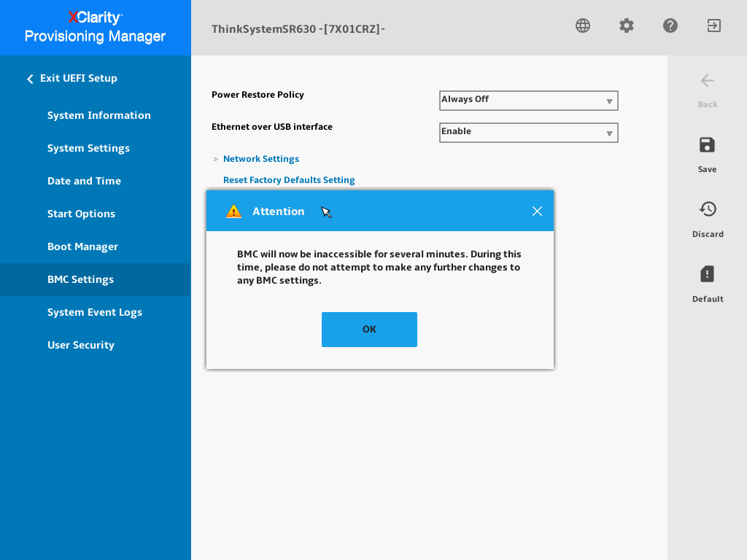The width and height of the screenshot is (747, 560).
Task: Expand the Network Settings arrow
Action: [215, 159]
